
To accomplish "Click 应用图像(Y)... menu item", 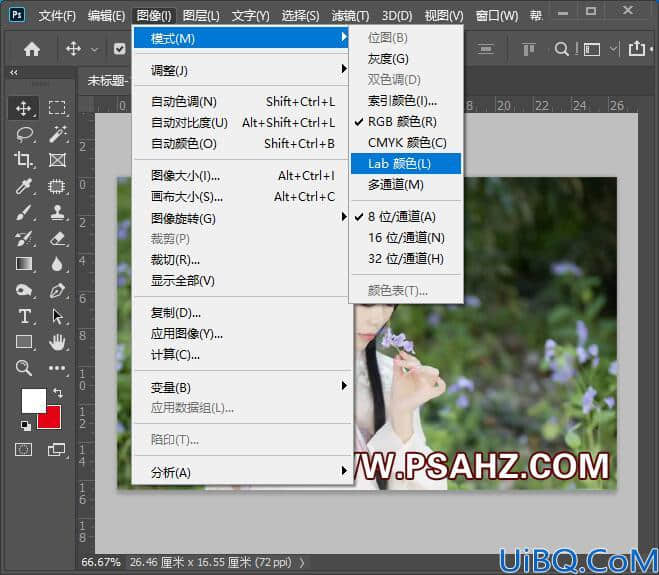I will pyautogui.click(x=241, y=334).
